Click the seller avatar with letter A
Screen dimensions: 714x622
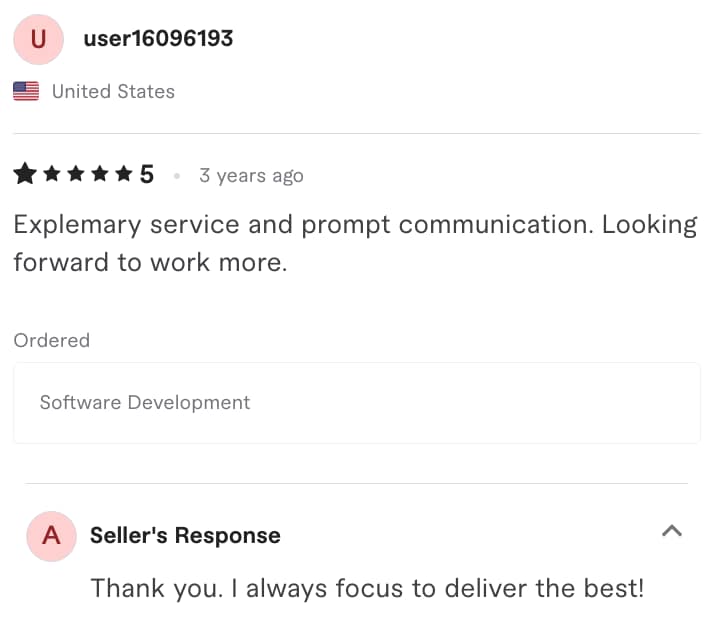(x=51, y=535)
